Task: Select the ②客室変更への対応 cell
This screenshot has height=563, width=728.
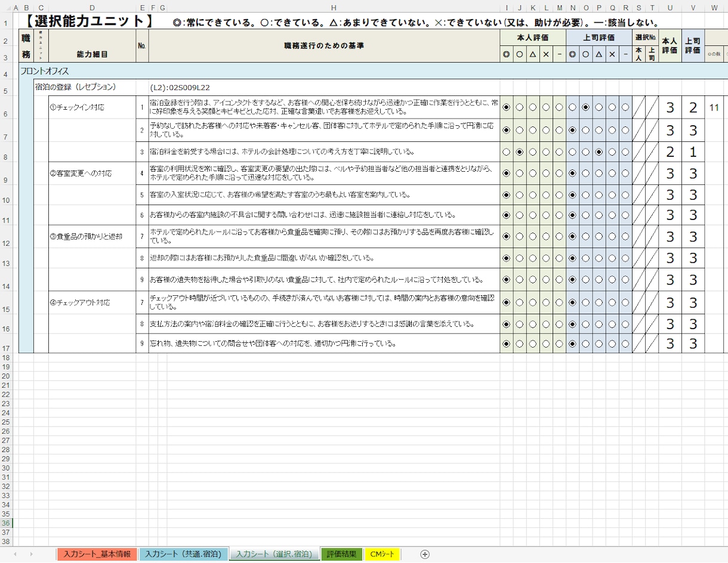Action: (x=92, y=174)
